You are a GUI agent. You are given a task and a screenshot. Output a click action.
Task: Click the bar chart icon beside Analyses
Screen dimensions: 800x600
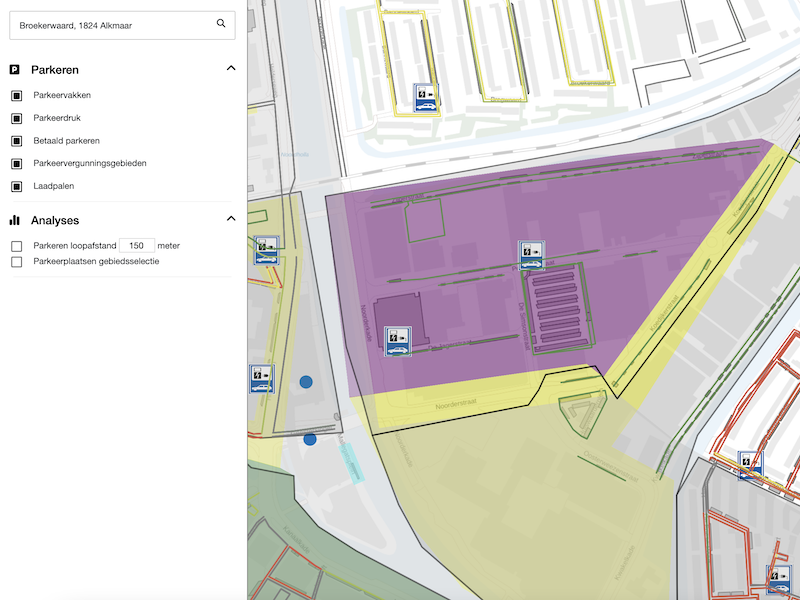point(14,219)
